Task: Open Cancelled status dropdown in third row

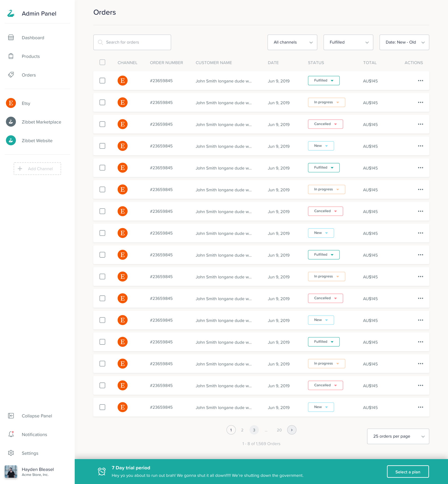Action: pyautogui.click(x=325, y=124)
